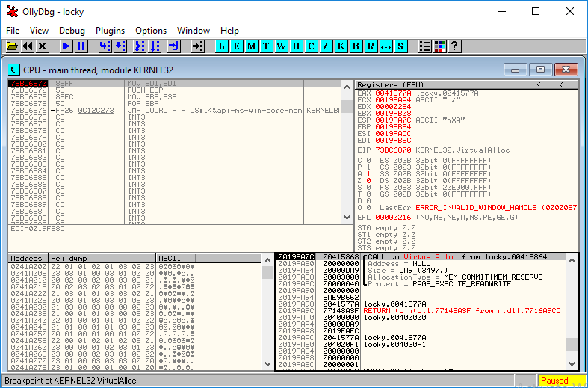
Task: Toggle the C flag value
Action: click(x=368, y=161)
